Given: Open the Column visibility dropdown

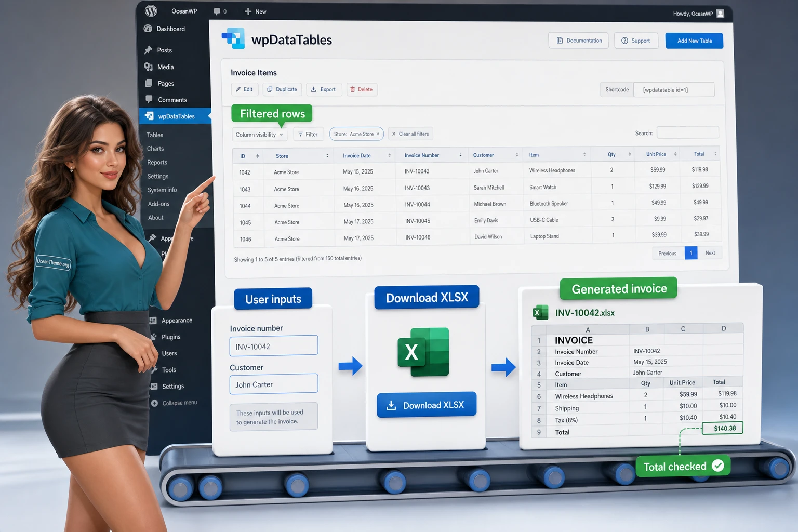Looking at the screenshot, I should (259, 135).
